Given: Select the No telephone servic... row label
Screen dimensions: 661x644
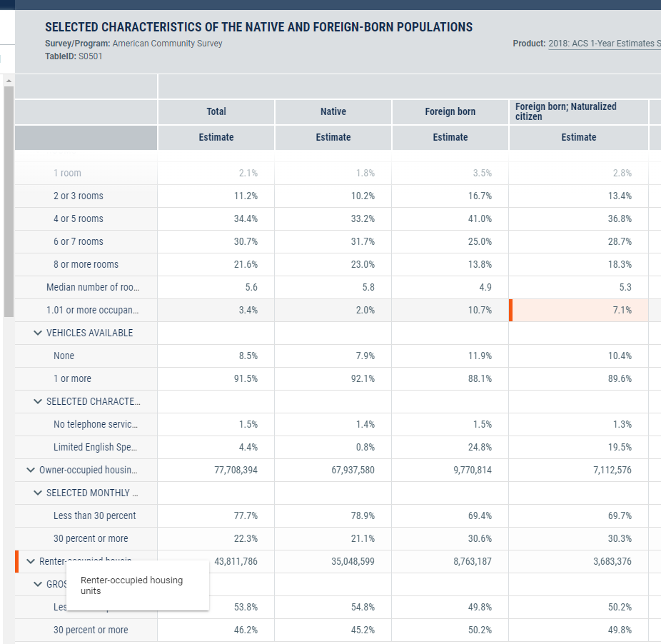Looking at the screenshot, I should click(95, 424).
